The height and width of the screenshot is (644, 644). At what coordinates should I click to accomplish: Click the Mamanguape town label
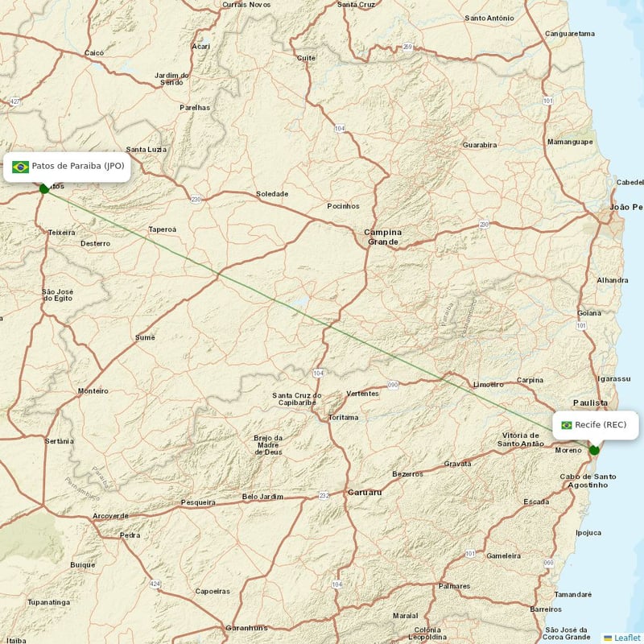point(570,142)
